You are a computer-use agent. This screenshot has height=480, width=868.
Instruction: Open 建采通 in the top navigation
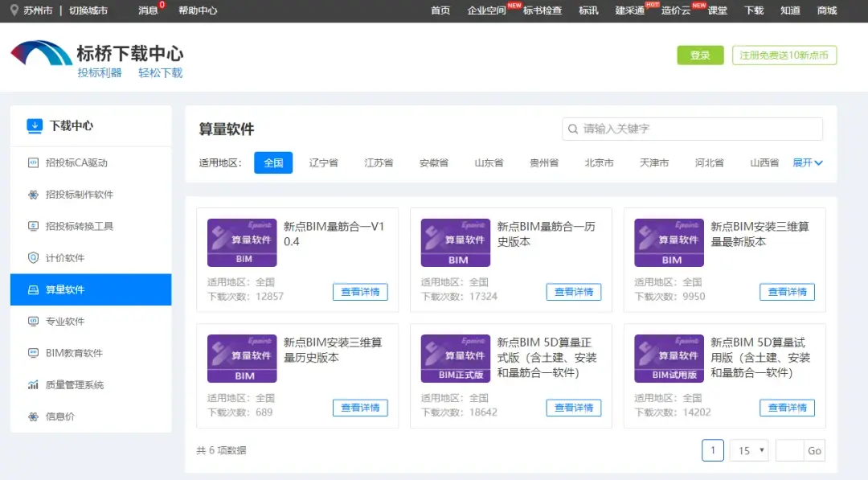pos(630,10)
